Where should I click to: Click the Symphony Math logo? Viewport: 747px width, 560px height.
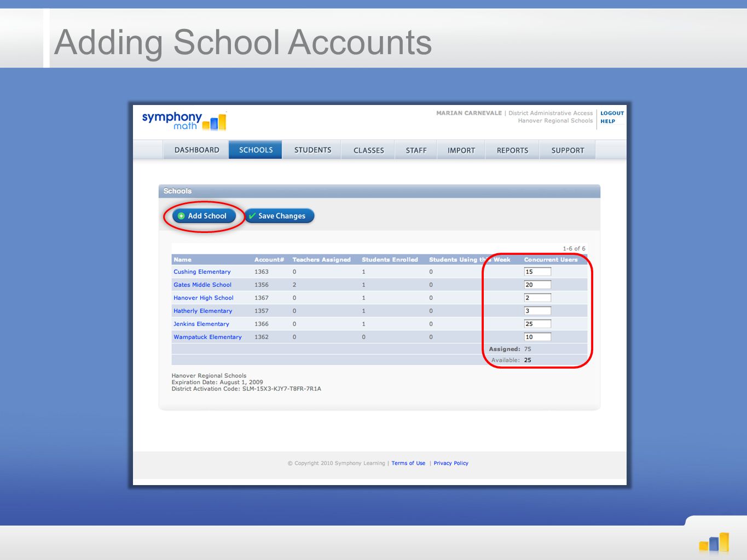[x=184, y=121]
